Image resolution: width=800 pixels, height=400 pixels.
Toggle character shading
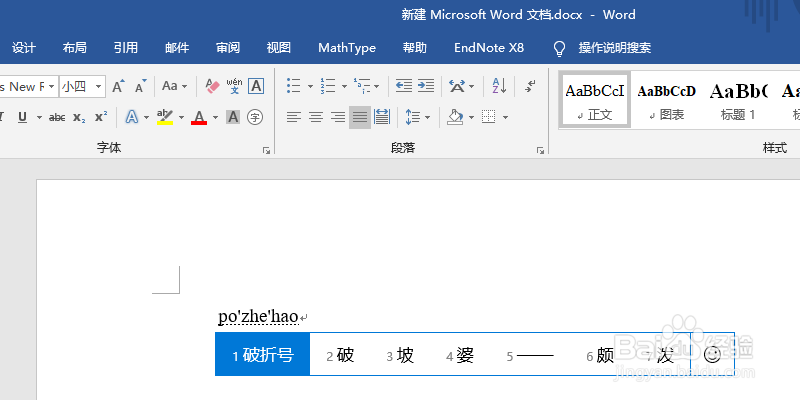click(x=233, y=117)
